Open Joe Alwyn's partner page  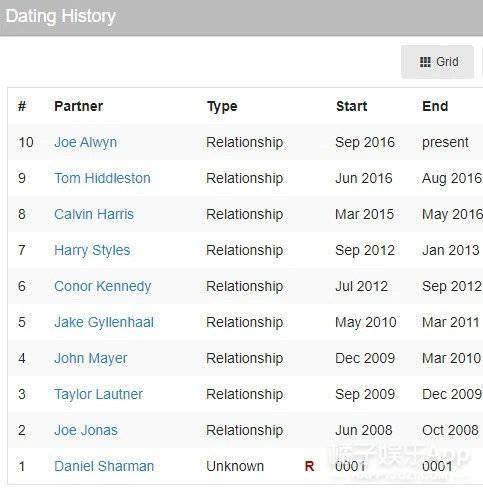86,142
